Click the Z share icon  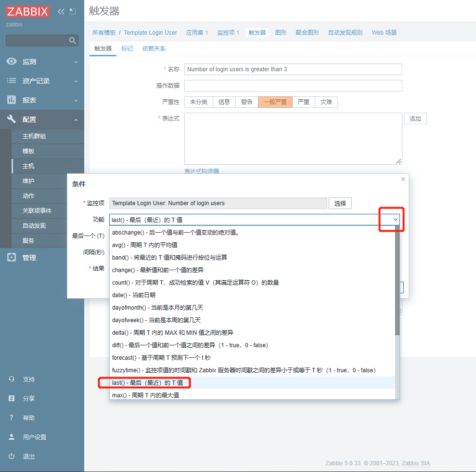click(x=12, y=398)
